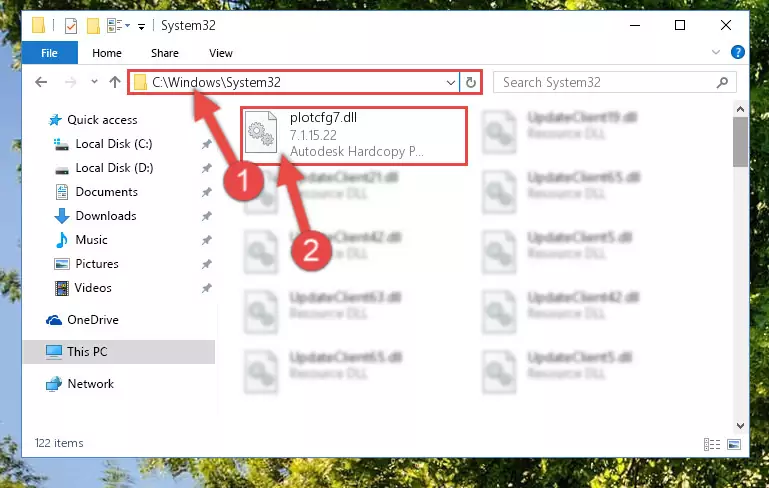Click the pin icon beside Pictures
Image resolution: width=769 pixels, height=488 pixels.
click(206, 264)
